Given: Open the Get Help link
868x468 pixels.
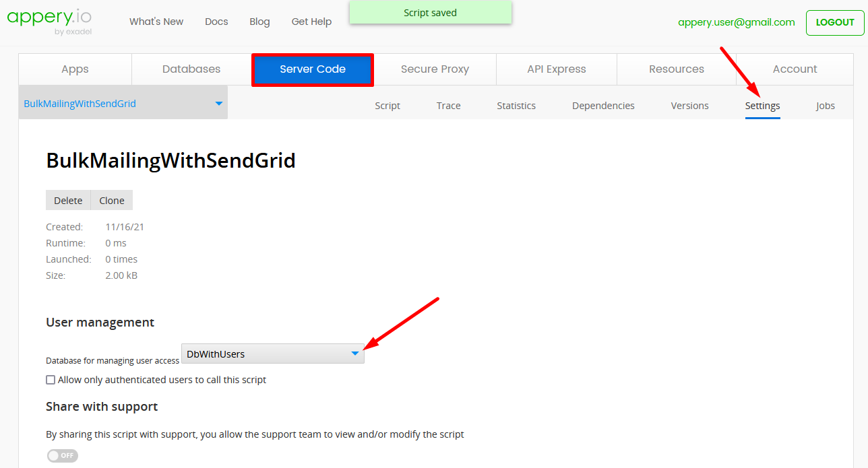Looking at the screenshot, I should (x=311, y=22).
